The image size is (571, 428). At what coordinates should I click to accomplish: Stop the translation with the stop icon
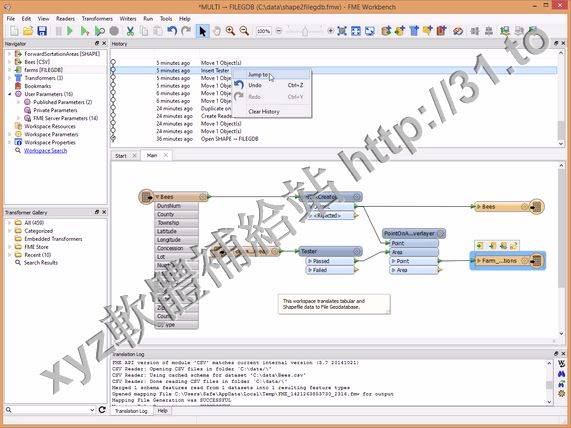pos(114,31)
